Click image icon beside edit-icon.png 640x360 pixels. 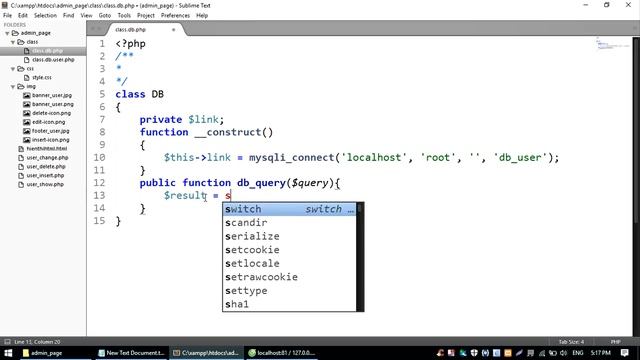(x=27, y=122)
